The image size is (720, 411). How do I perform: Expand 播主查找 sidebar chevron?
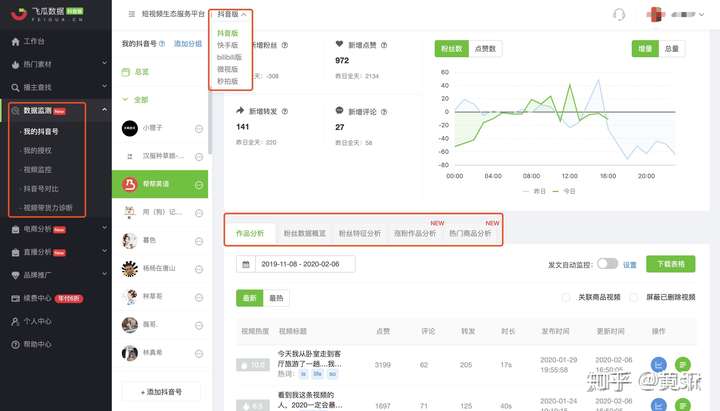(x=104, y=86)
